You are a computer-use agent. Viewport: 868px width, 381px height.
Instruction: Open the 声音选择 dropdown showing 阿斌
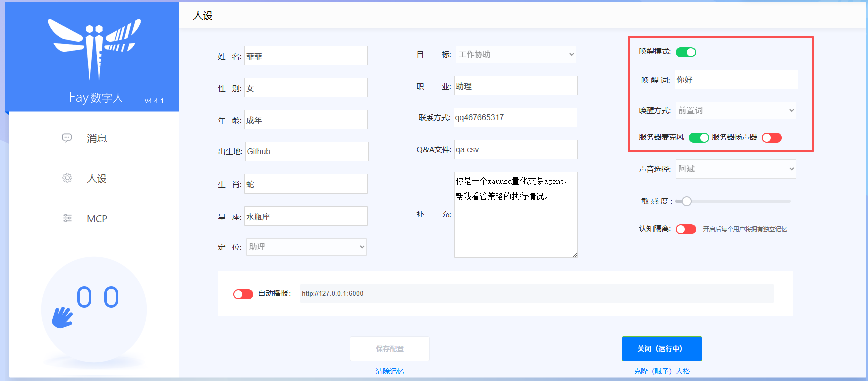(736, 169)
